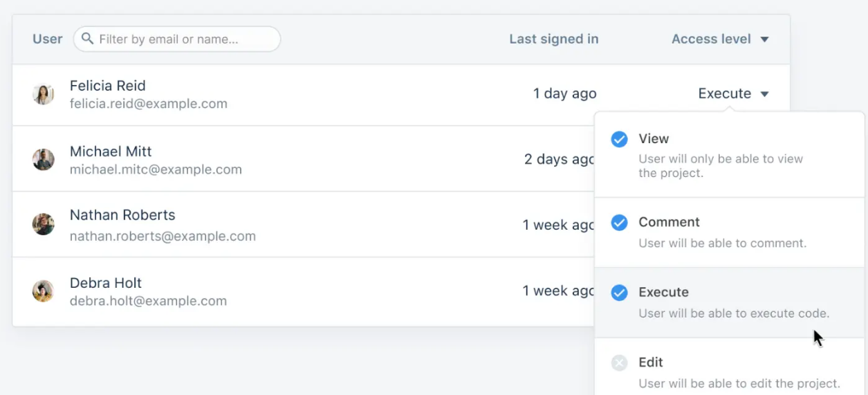868x395 pixels.
Task: Click Debra Holt's avatar photo
Action: (x=44, y=291)
